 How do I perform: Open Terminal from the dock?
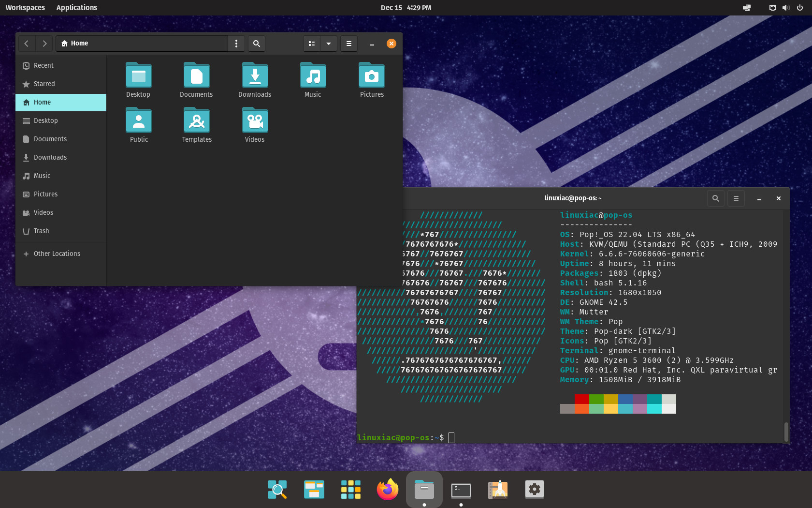point(461,490)
